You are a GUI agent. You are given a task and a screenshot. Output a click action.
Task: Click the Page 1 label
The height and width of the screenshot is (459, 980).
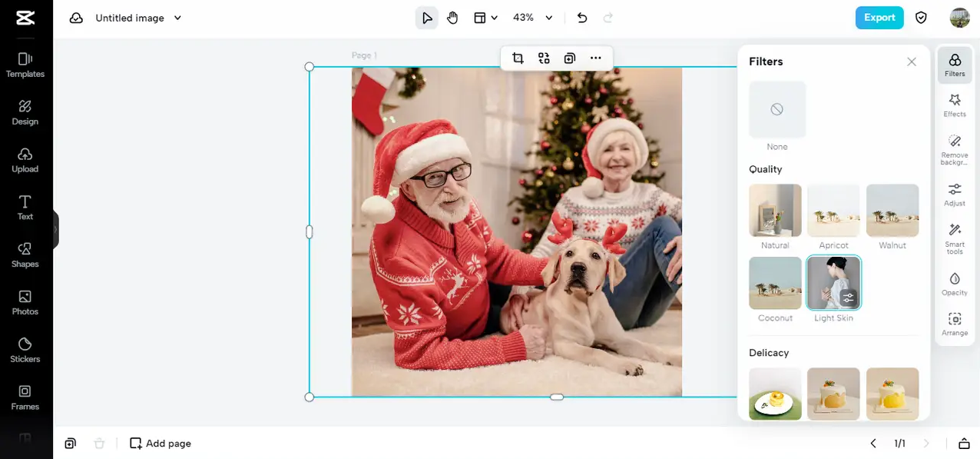364,55
